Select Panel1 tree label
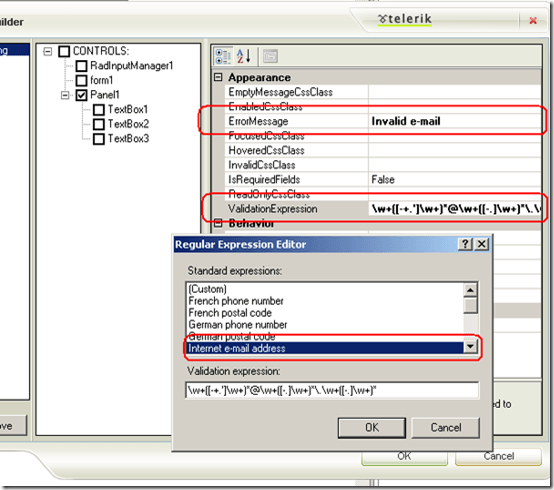This screenshot has height=490, width=554. tap(105, 95)
